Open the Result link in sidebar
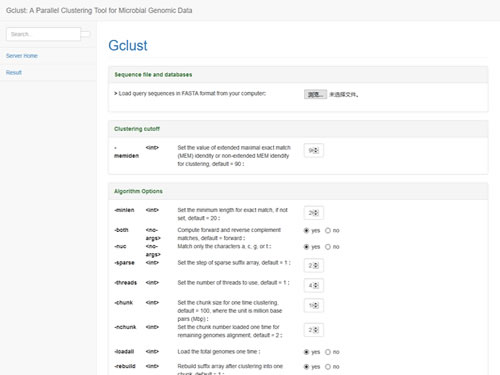 pyautogui.click(x=14, y=72)
